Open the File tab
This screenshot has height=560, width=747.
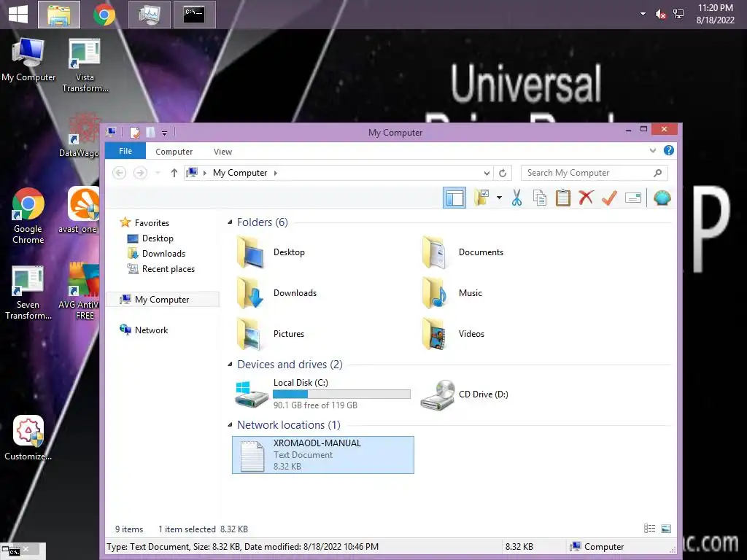point(125,151)
